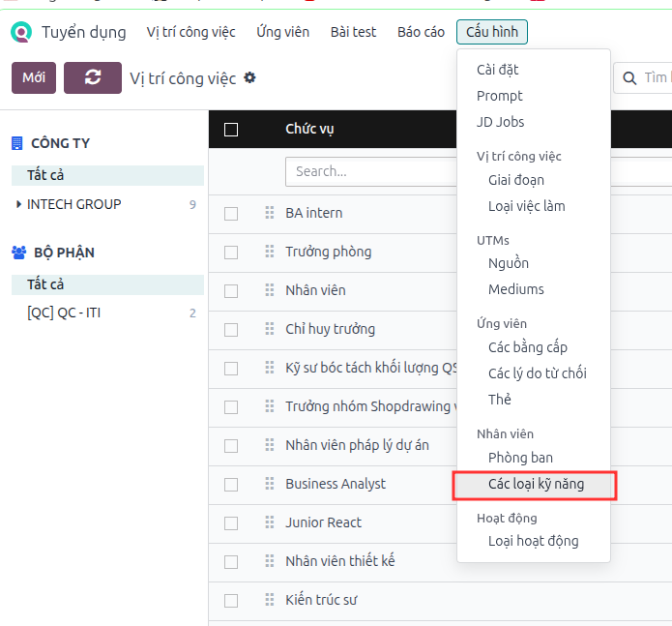Select Các loại kỹ năng menu entry
This screenshot has width=672, height=626.
coord(535,485)
